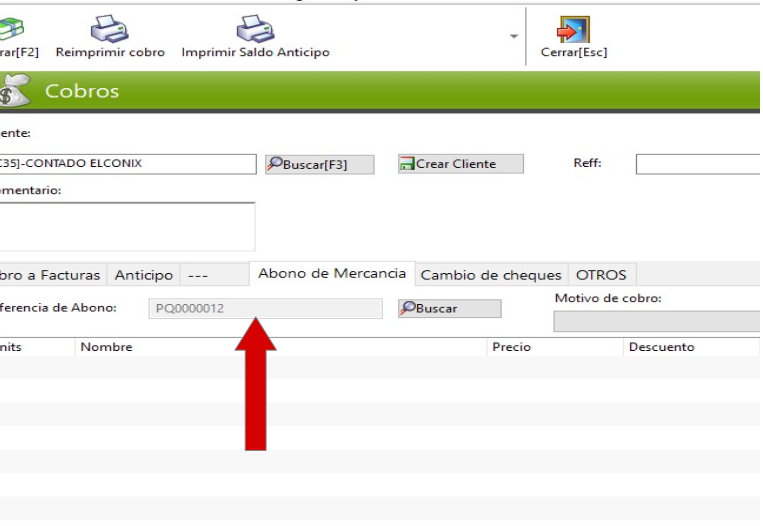The image size is (763, 526).
Task: Click the Comentario text area
Action: [x=127, y=227]
